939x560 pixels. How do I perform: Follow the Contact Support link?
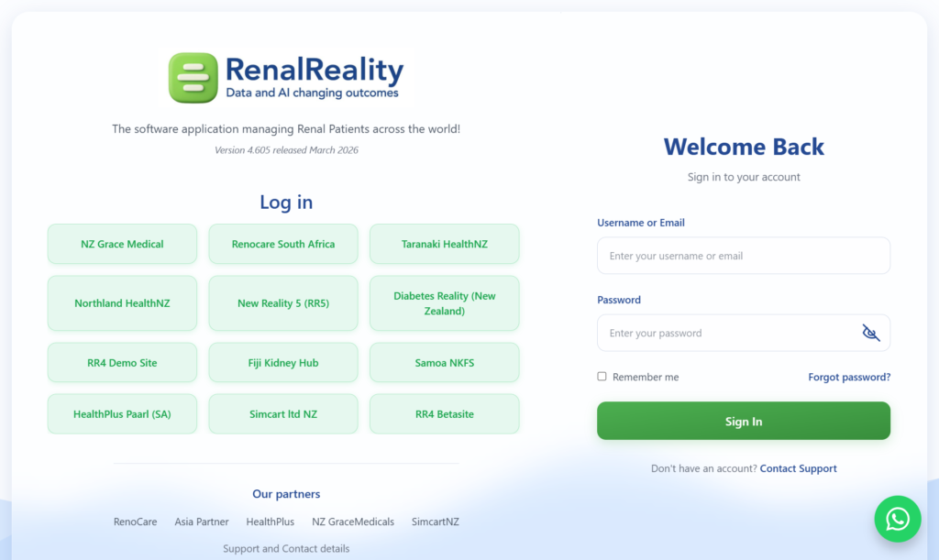tap(798, 468)
